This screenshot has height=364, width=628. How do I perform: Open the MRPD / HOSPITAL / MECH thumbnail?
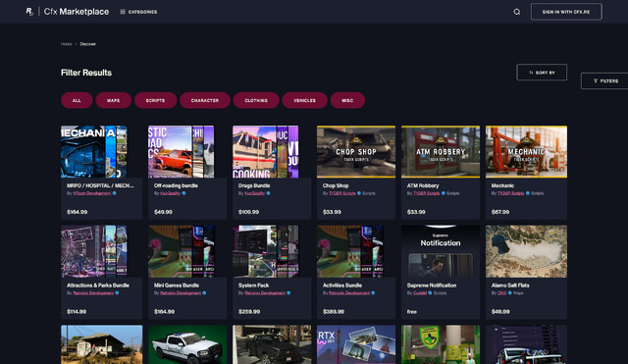(94, 152)
